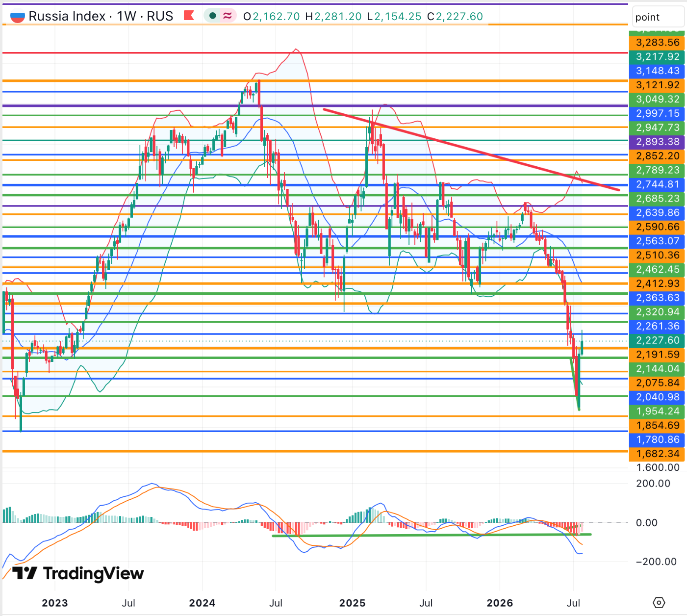Click the 3,148.43 blue price label
Viewport: 687px width, 616px height.
(x=657, y=71)
